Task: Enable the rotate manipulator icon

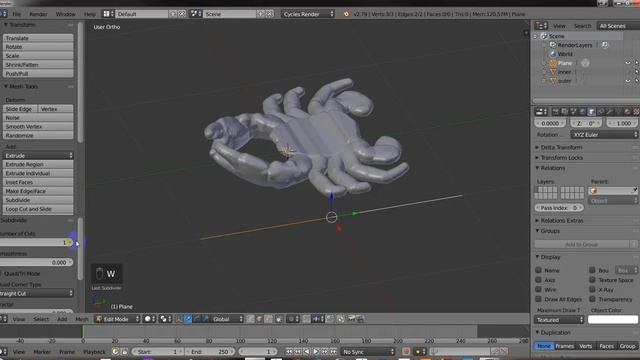Action: pyautogui.click(x=197, y=319)
